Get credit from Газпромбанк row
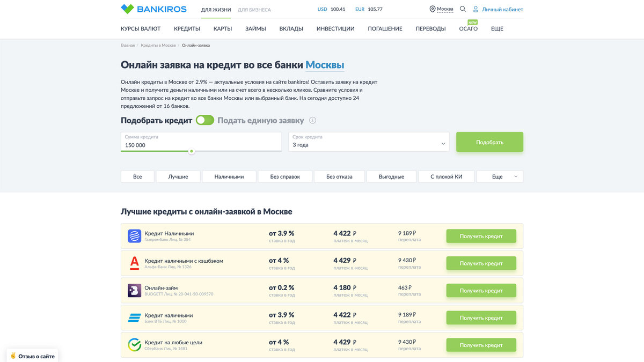Screen dimensions: 644x362 (x=481, y=236)
